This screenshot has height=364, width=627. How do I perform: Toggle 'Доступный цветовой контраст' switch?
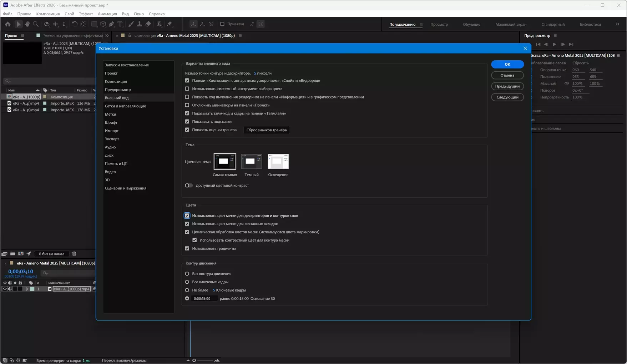[x=189, y=186]
